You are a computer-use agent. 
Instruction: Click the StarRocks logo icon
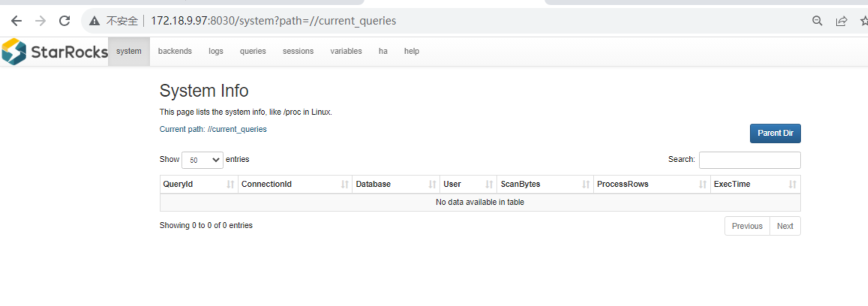[14, 52]
